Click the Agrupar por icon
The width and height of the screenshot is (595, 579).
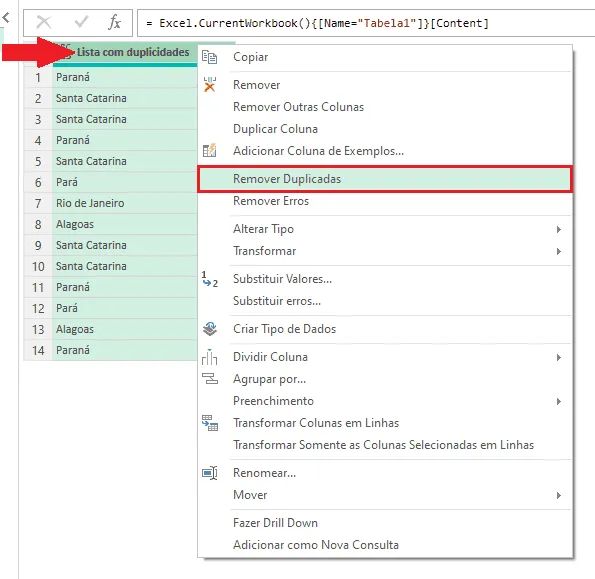pos(210,378)
